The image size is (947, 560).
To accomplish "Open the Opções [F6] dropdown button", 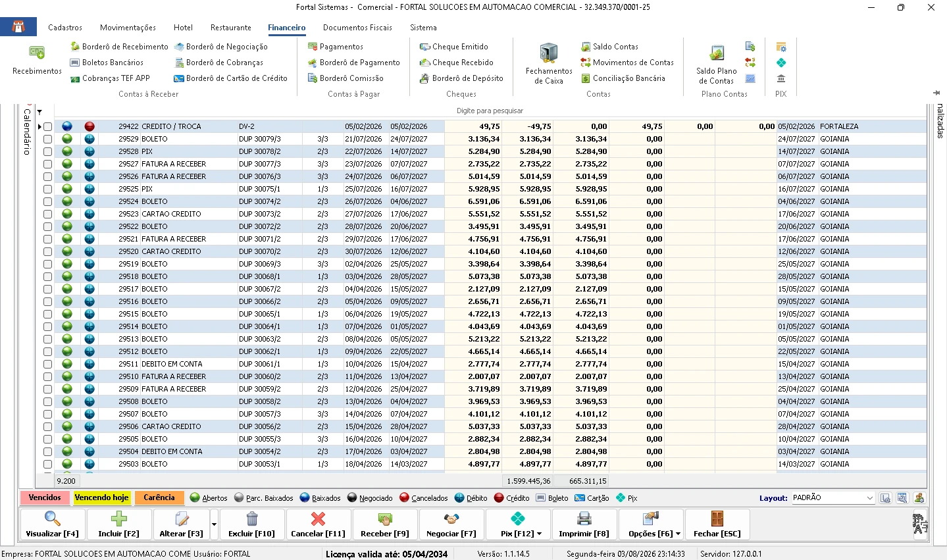I will pos(650,524).
